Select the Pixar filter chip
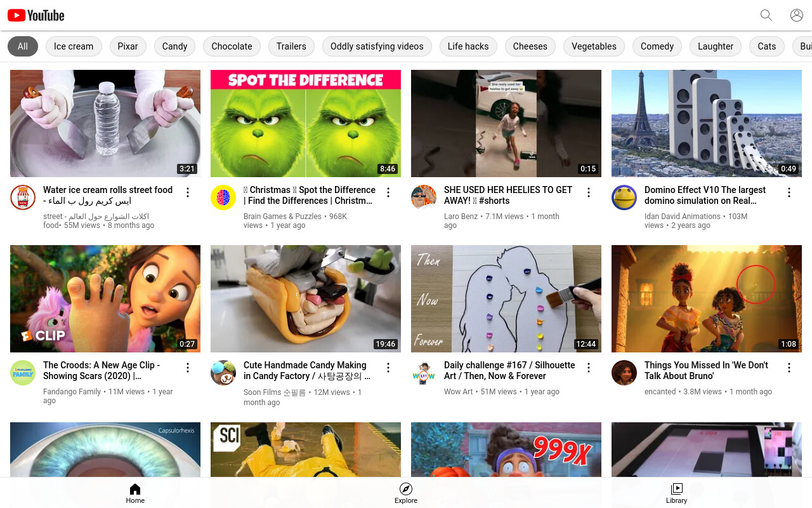Screen dimensions: 812x508 [128, 46]
